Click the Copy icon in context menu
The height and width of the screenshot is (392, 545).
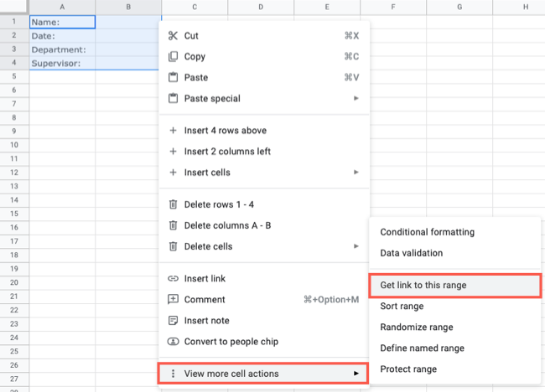point(173,57)
